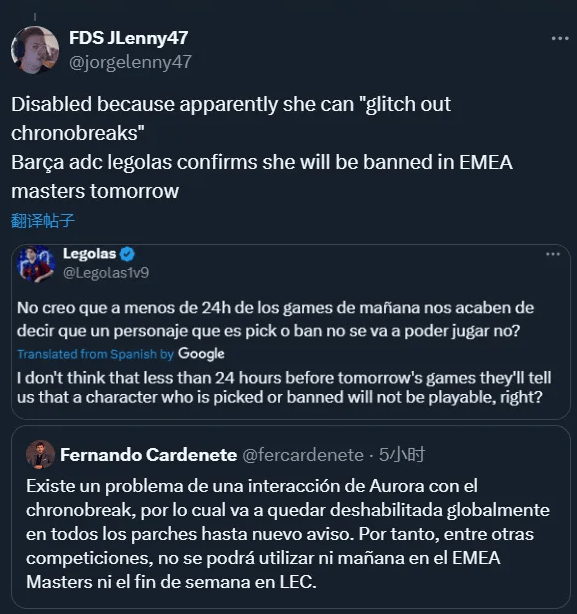Click the 5小时 timestamp on Cardenete's tweet
This screenshot has height=614, width=577.
[402, 455]
